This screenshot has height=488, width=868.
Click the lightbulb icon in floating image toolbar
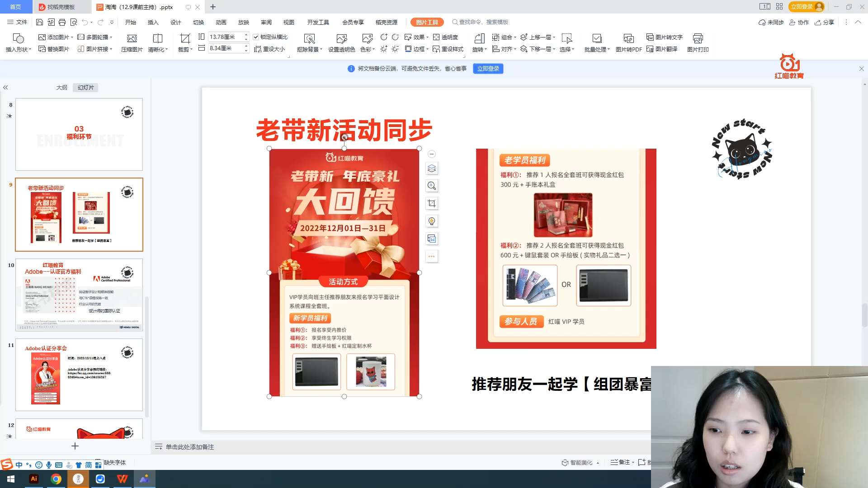pyautogui.click(x=432, y=221)
